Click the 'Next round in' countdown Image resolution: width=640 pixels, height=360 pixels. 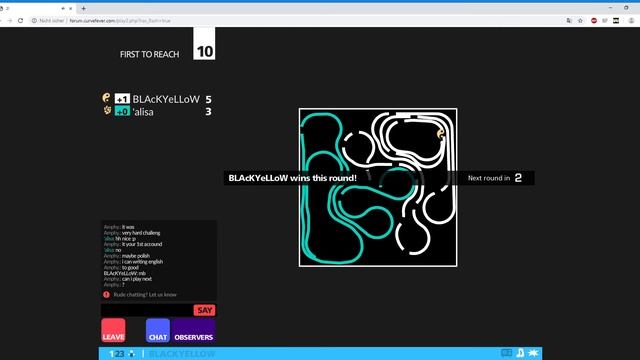(x=495, y=178)
